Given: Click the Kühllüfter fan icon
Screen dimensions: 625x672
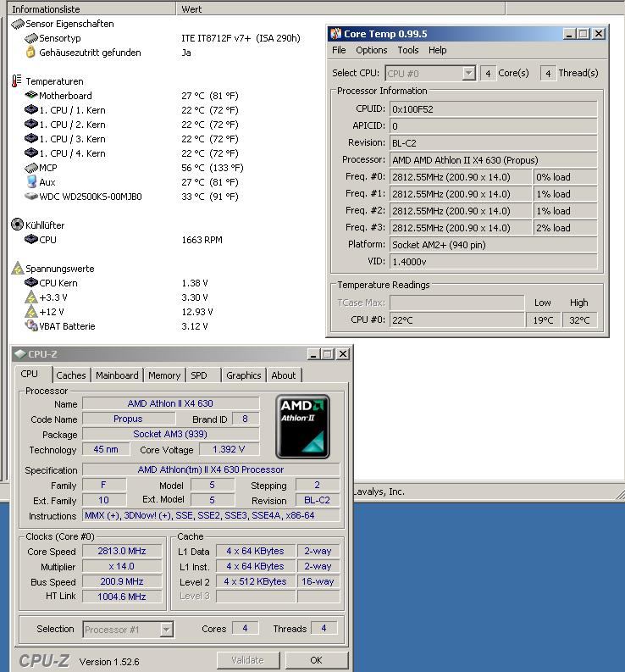Looking at the screenshot, I should 17,225.
